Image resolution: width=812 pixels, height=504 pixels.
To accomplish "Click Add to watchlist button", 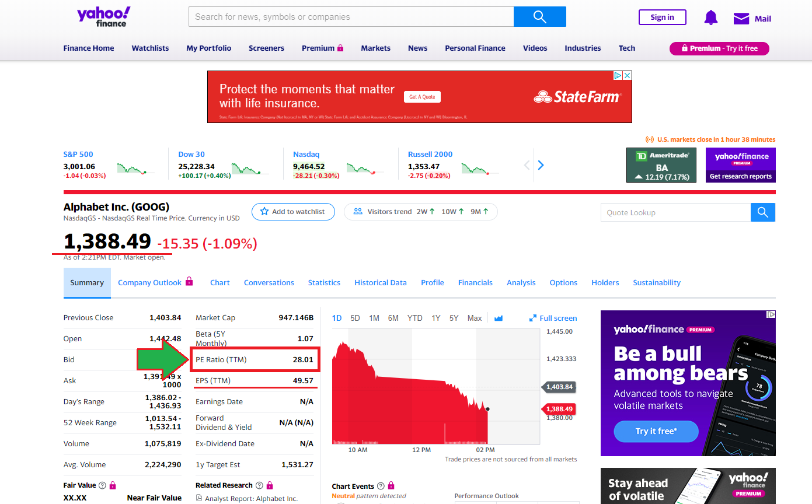I will pos(293,211).
